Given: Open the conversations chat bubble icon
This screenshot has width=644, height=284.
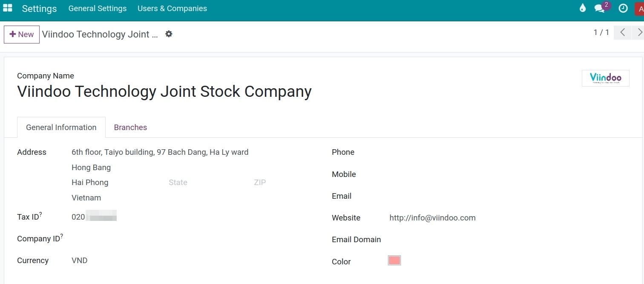Looking at the screenshot, I should 600,9.
